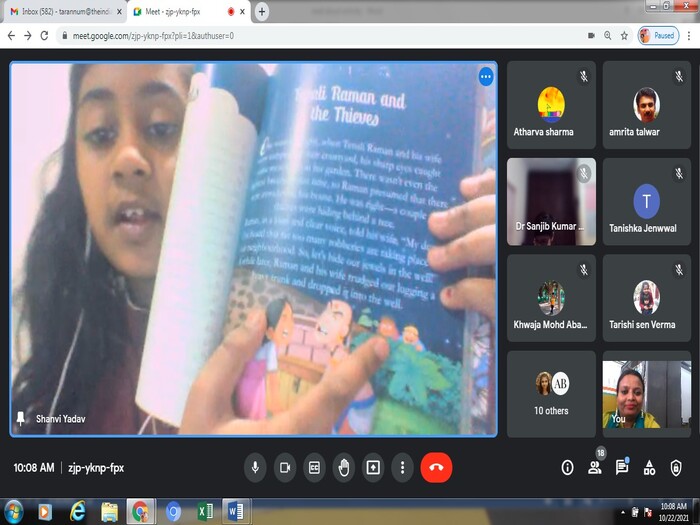700x525 pixels.
Task: Click muted mic icon on Atharva sharma tile
Action: 583,76
